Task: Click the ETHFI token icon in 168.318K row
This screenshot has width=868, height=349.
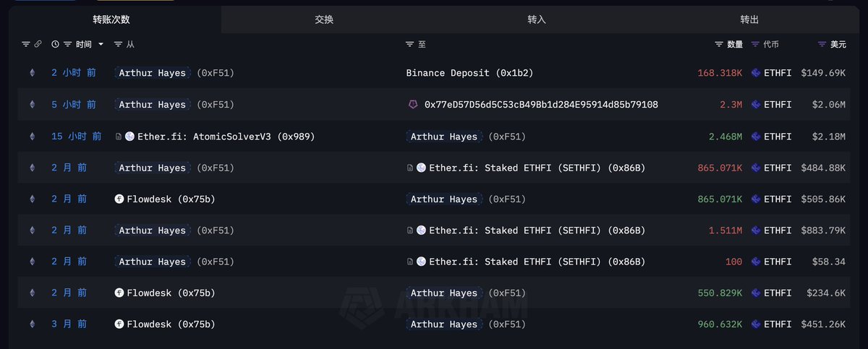Action: click(x=756, y=73)
